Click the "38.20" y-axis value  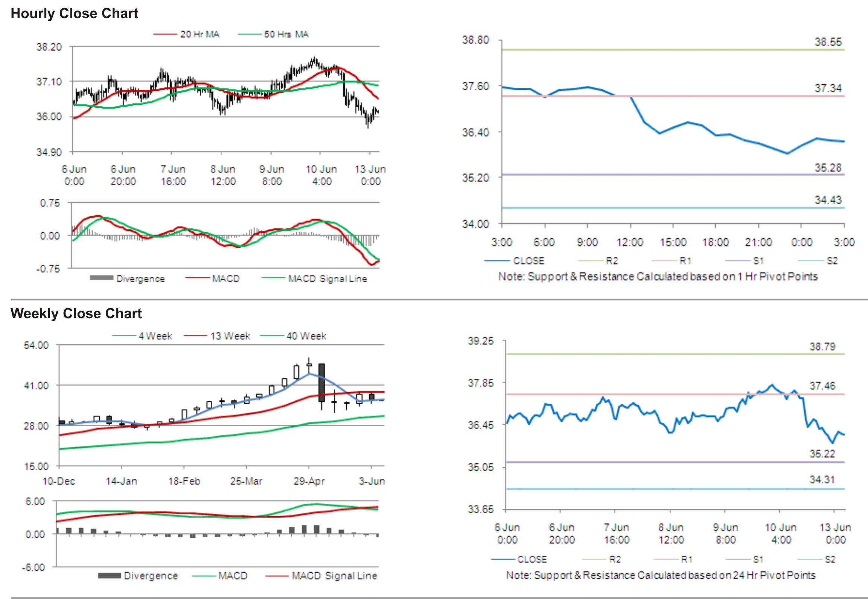point(49,47)
